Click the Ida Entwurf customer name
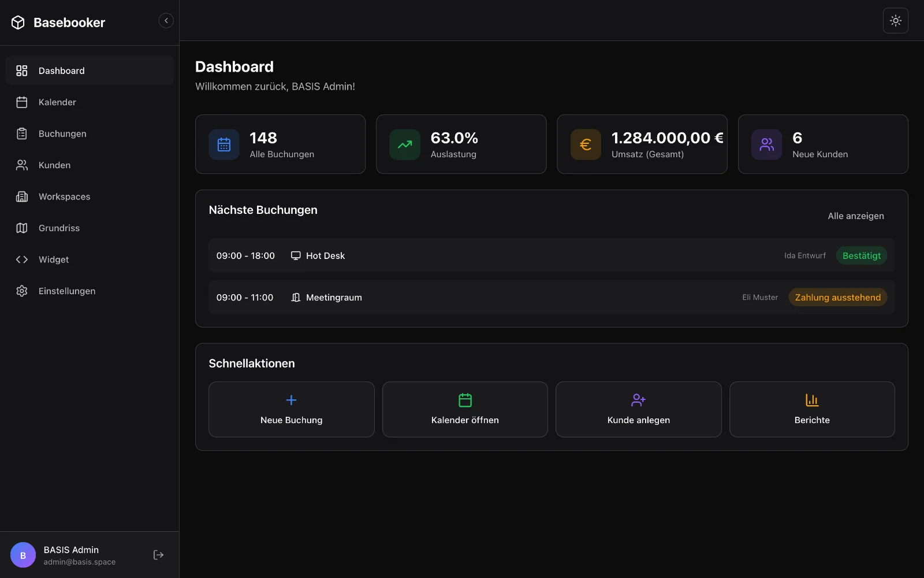The image size is (924, 578). tap(805, 255)
